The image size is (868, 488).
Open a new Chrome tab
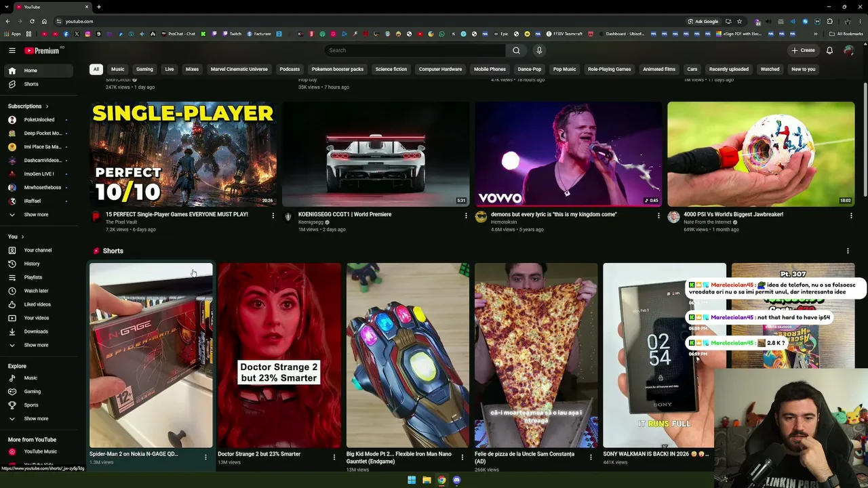coord(98,7)
